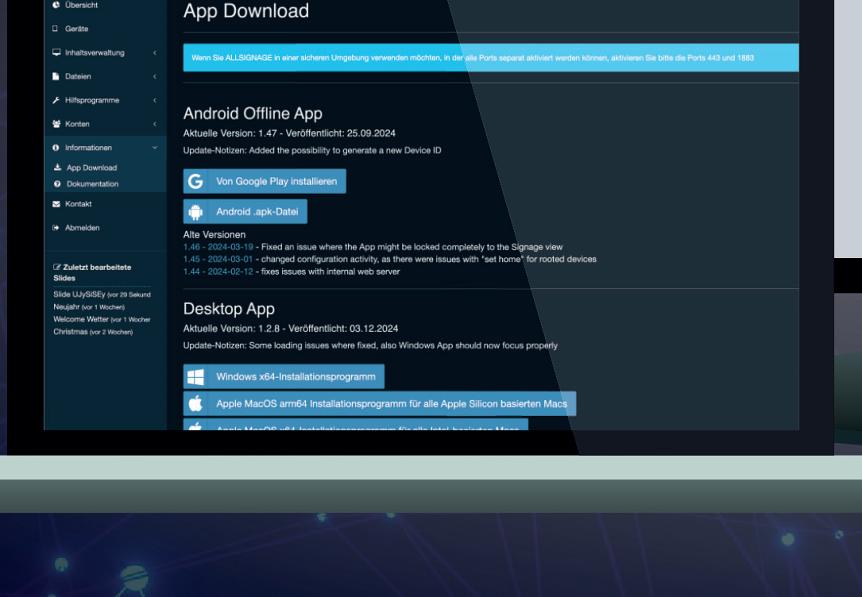
Task: Click the Alte Versionen label
Action: (214, 235)
